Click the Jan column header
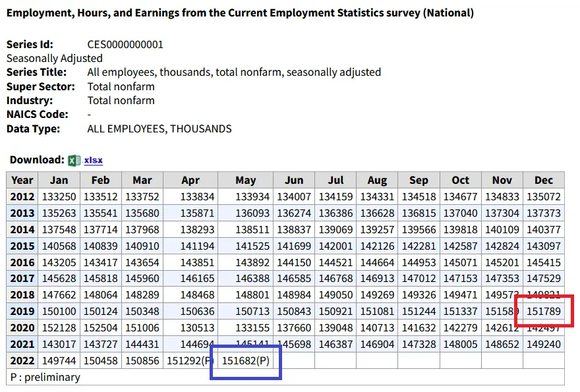This screenshot has width=580, height=392. (59, 180)
